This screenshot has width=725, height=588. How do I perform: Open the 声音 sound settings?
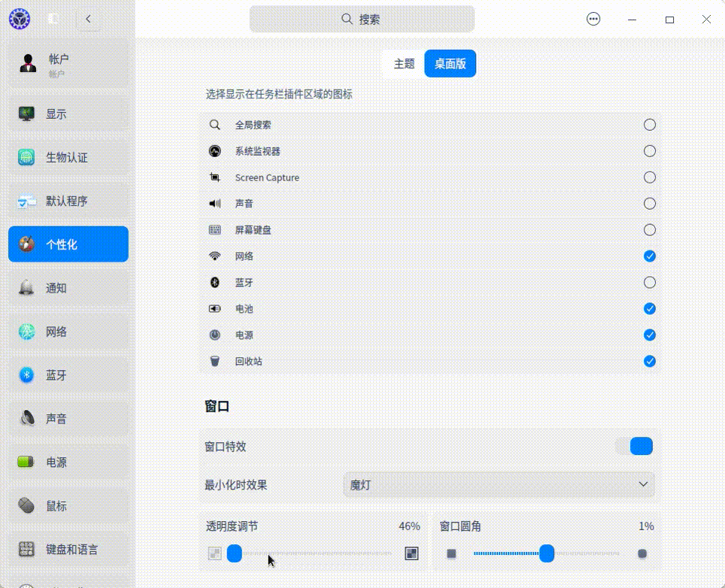click(55, 419)
